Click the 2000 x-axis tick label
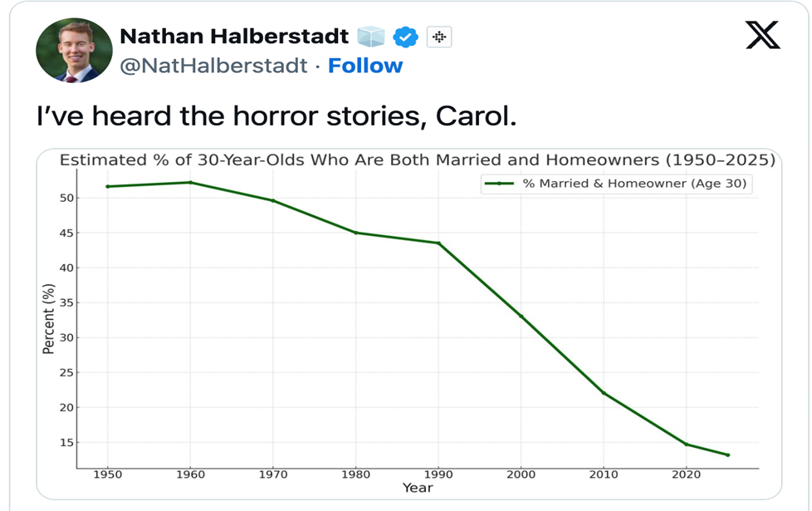The image size is (812, 511). coord(521,474)
